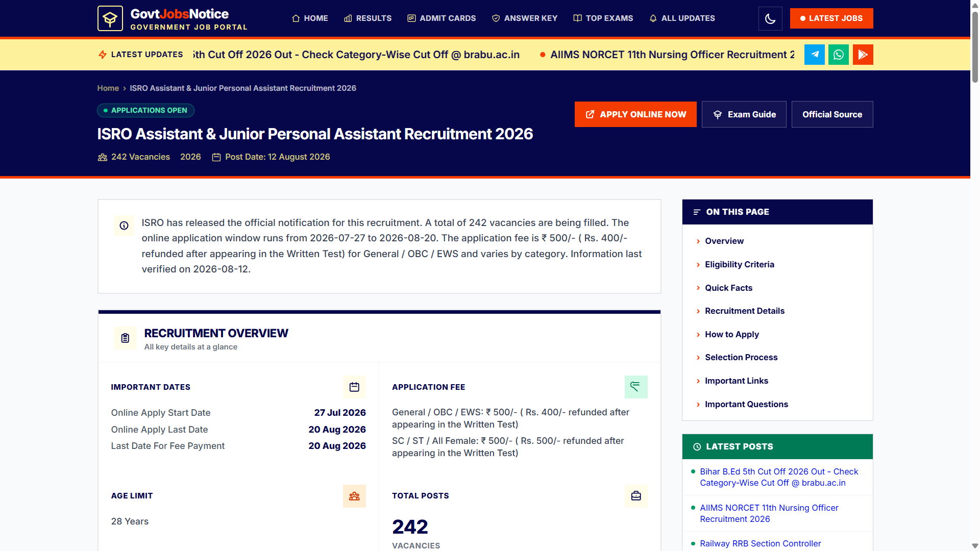This screenshot has height=551, width=980.
Task: Click the green fee icon in Application Fee
Action: [636, 387]
